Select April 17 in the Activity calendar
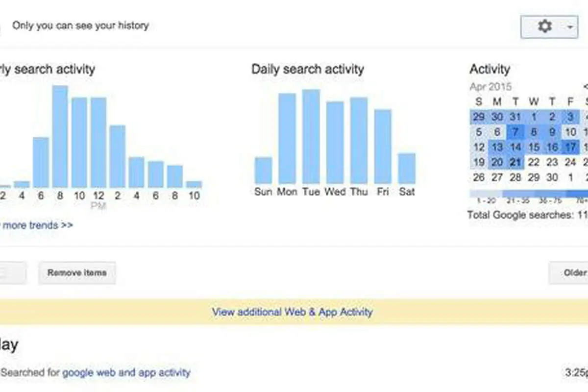This screenshot has width=588, height=392. pyautogui.click(x=570, y=147)
